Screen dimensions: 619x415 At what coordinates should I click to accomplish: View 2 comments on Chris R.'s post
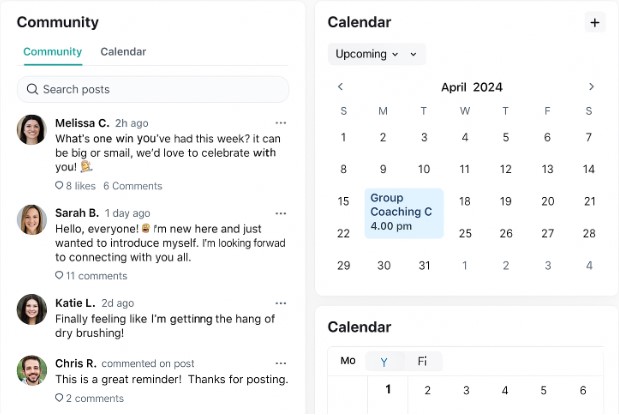click(x=92, y=398)
